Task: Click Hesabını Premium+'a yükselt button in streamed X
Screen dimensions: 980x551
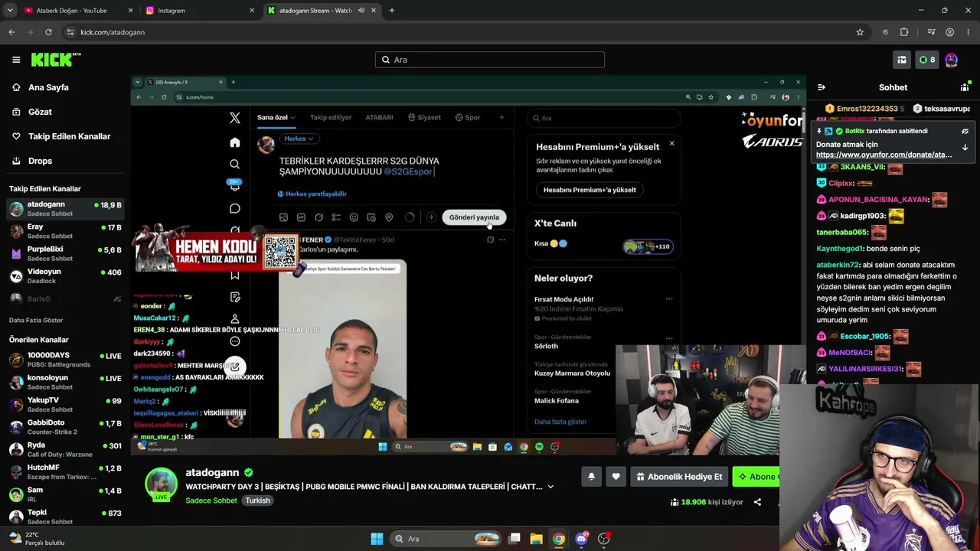Action: pos(590,190)
